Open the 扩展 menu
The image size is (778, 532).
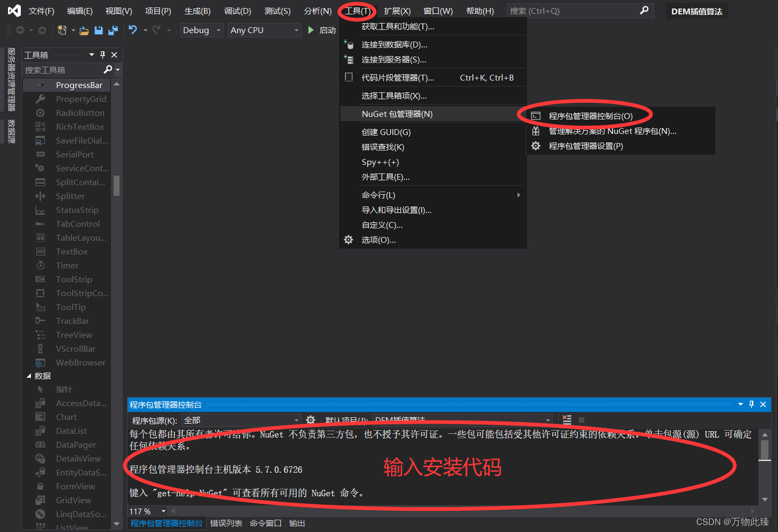pos(397,11)
